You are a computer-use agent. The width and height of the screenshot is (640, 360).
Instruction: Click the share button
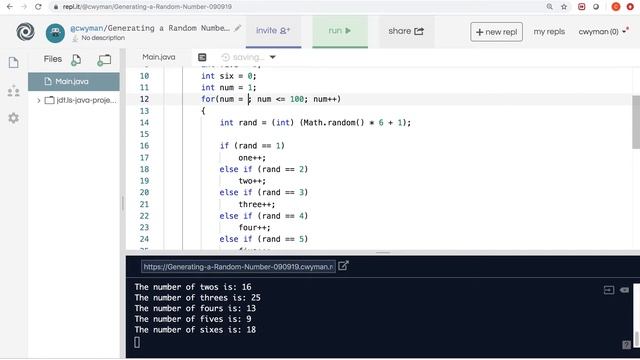406,31
